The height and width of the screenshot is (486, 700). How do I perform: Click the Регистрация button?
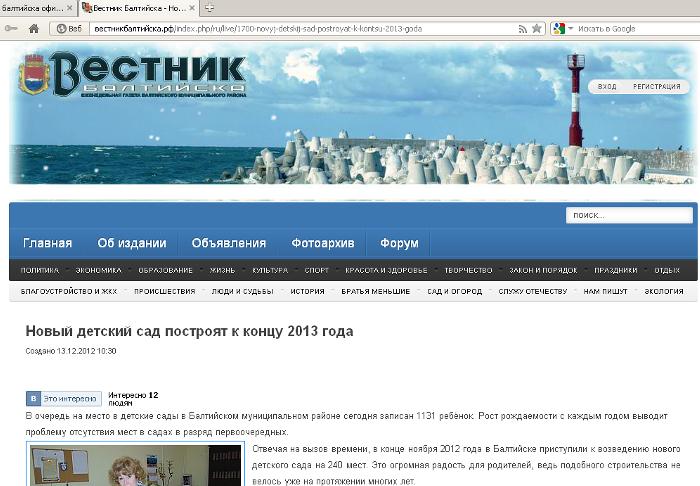point(656,87)
